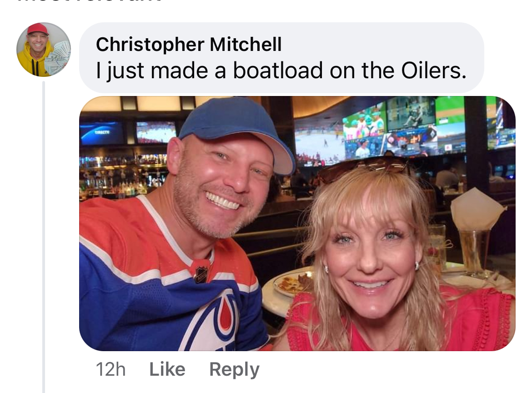Click the red cap in the avatar picture
The width and height of the screenshot is (532, 393).
pos(37,29)
